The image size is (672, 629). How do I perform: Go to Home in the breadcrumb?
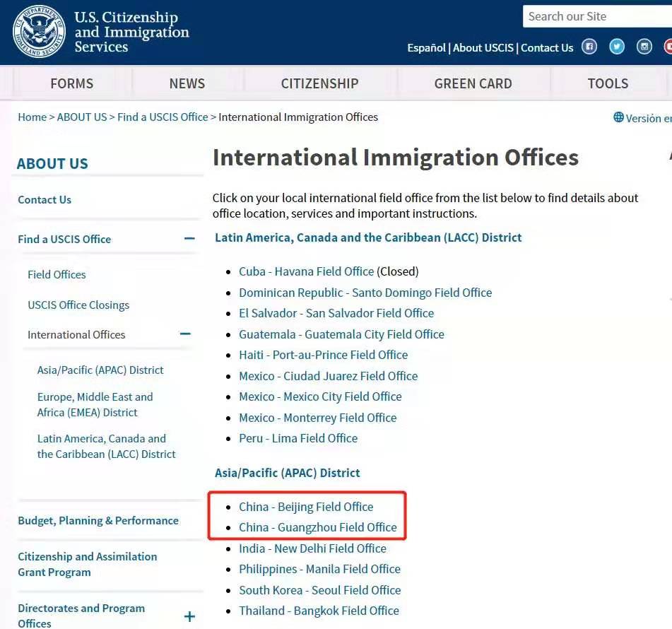point(32,117)
